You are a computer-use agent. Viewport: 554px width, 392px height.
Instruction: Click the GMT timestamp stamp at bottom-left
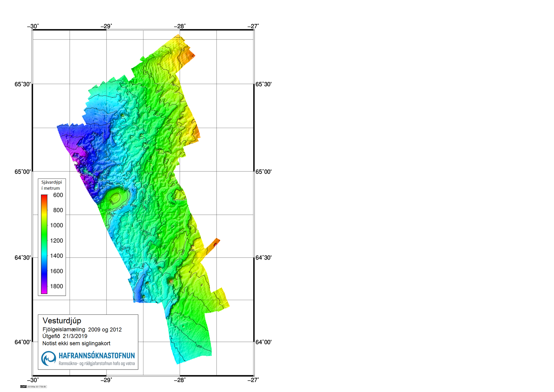pyautogui.click(x=33, y=386)
